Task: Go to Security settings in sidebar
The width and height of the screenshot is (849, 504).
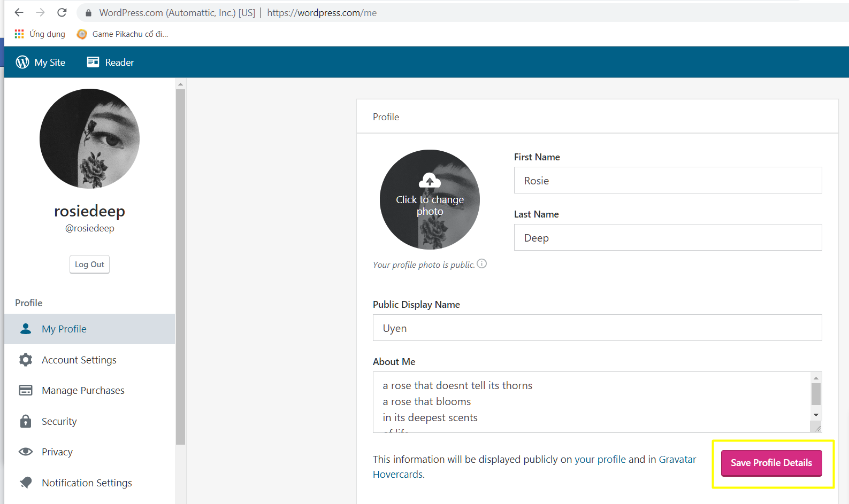Action: (59, 421)
